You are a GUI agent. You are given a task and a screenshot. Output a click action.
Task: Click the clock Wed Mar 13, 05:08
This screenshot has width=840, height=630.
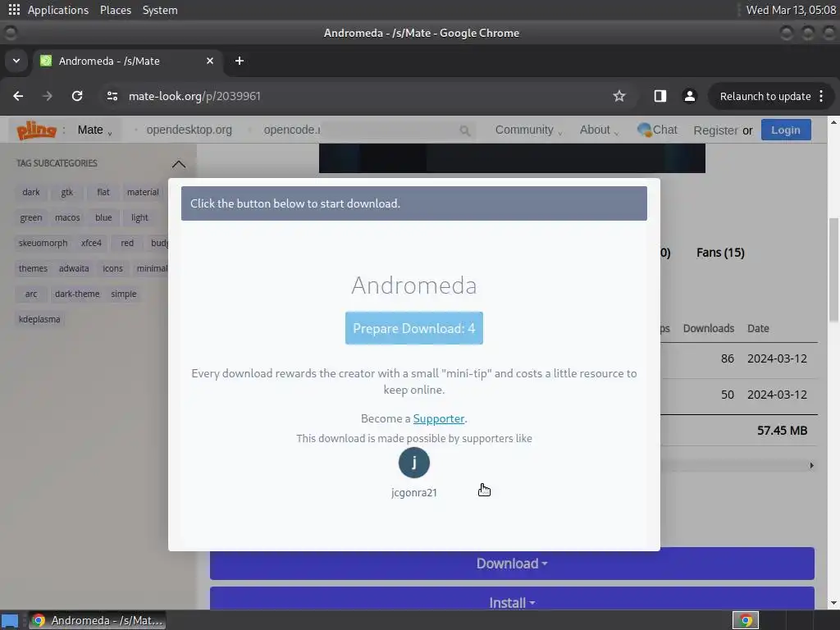[x=791, y=10]
